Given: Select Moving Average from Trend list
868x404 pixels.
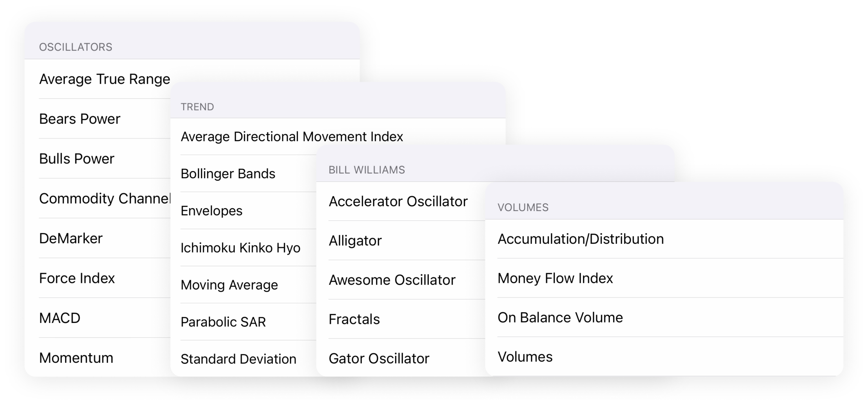Looking at the screenshot, I should (x=229, y=285).
